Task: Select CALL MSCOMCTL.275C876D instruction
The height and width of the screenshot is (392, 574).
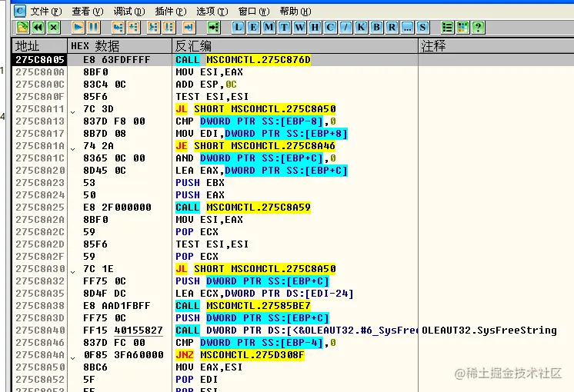Action: (x=243, y=60)
